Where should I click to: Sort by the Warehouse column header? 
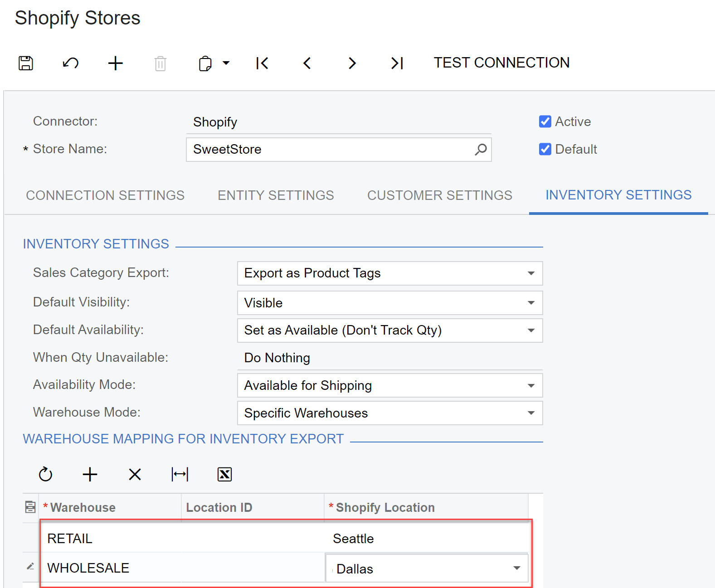[x=110, y=508]
